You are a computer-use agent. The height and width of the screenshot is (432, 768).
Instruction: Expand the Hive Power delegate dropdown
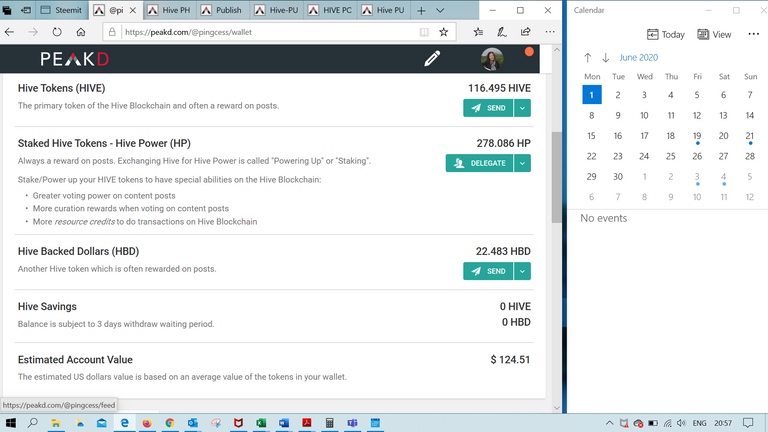click(x=522, y=163)
